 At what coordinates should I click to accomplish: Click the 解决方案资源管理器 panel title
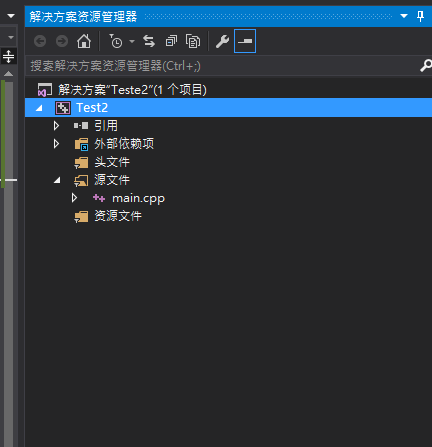83,16
